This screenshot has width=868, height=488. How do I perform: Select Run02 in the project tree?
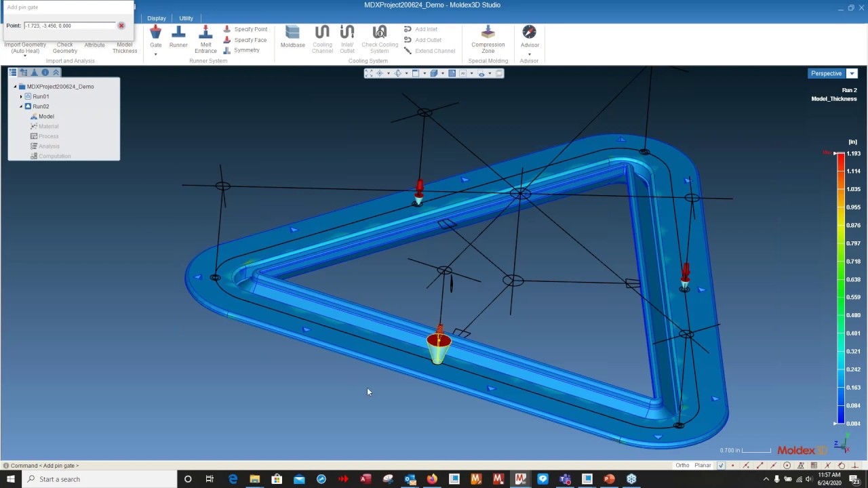tap(41, 106)
